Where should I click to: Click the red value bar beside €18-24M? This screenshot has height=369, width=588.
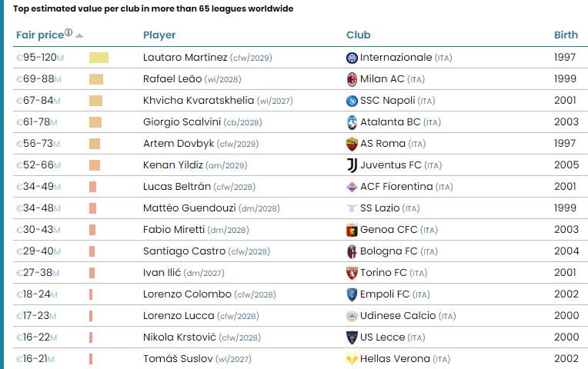[x=91, y=294]
